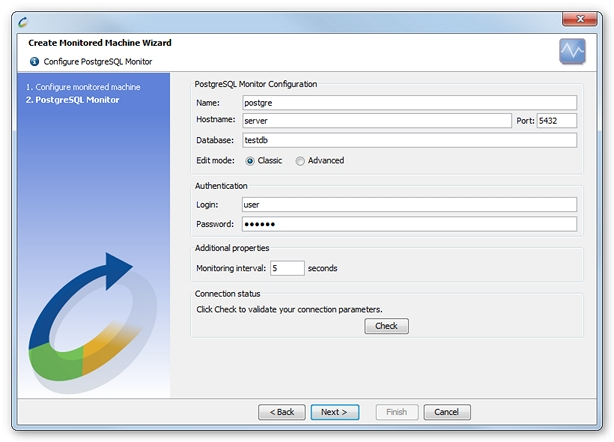614x442 pixels.
Task: Click the Monitoring interval field
Action: (x=286, y=268)
